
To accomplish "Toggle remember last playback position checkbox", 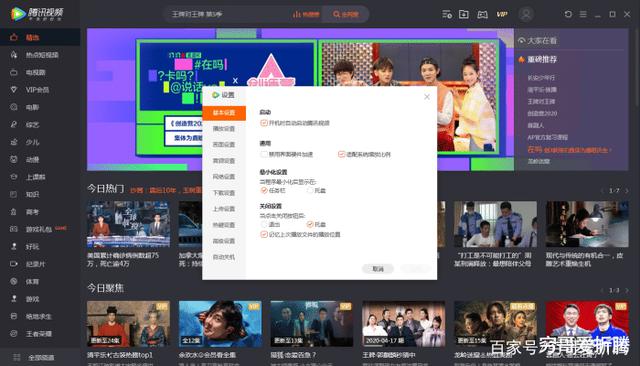I will pyautogui.click(x=264, y=234).
